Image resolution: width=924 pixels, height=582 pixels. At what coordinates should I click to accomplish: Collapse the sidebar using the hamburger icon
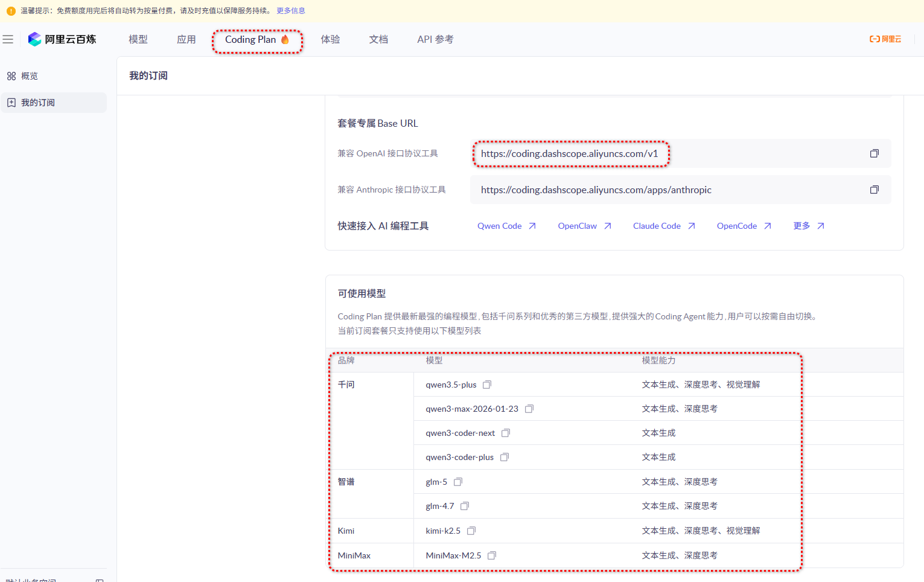8,39
